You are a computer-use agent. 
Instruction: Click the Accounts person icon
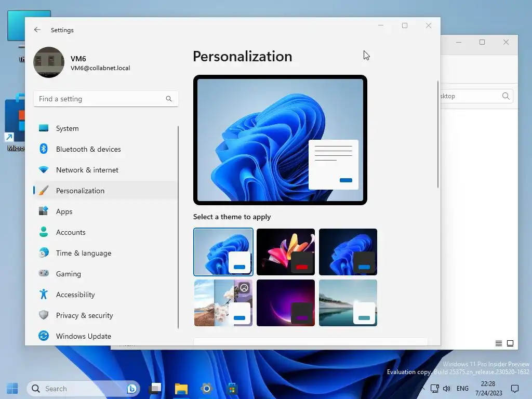[x=44, y=232]
